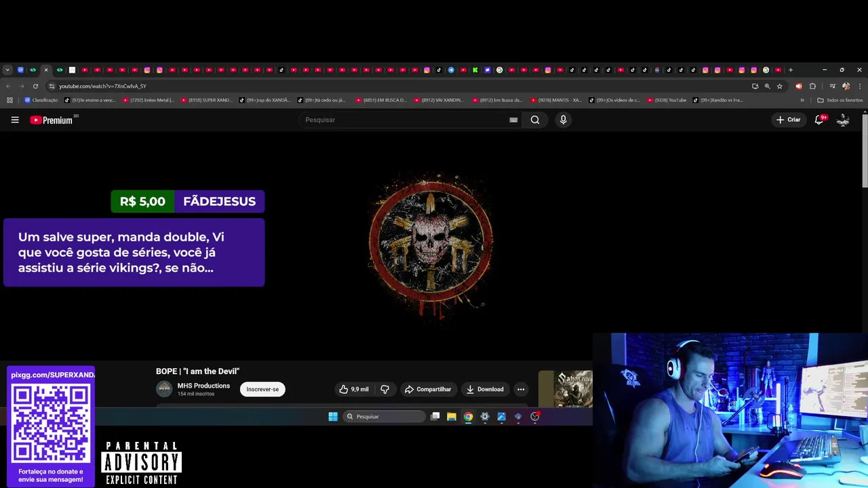
Task: Open Task View on the taskbar
Action: pos(435,417)
